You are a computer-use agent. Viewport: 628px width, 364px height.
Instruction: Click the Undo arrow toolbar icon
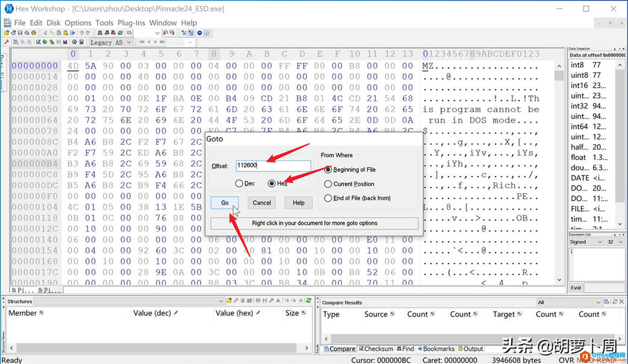pyautogui.click(x=82, y=33)
